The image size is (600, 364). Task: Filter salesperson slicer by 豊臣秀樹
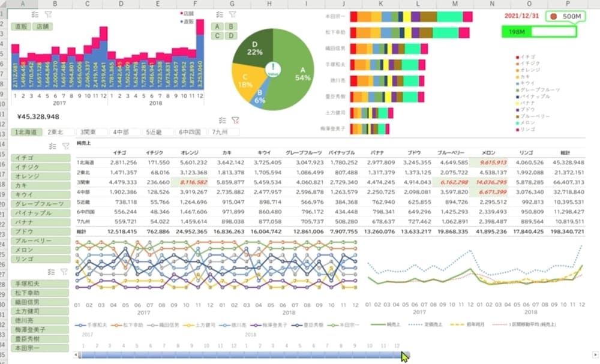click(40, 339)
